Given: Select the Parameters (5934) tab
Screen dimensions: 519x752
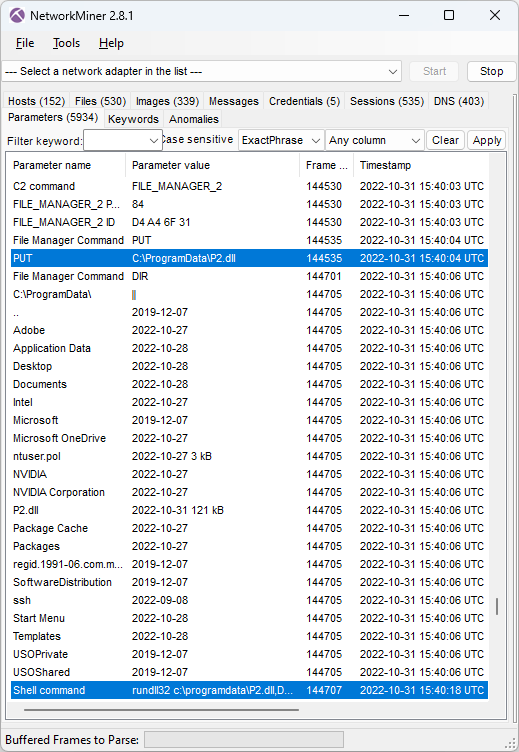Looking at the screenshot, I should [53, 118].
